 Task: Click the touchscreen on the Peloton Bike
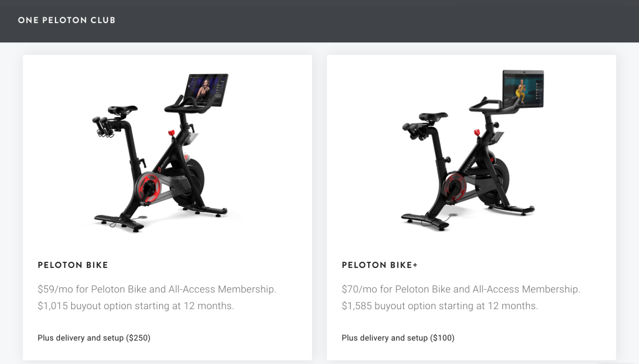point(207,90)
